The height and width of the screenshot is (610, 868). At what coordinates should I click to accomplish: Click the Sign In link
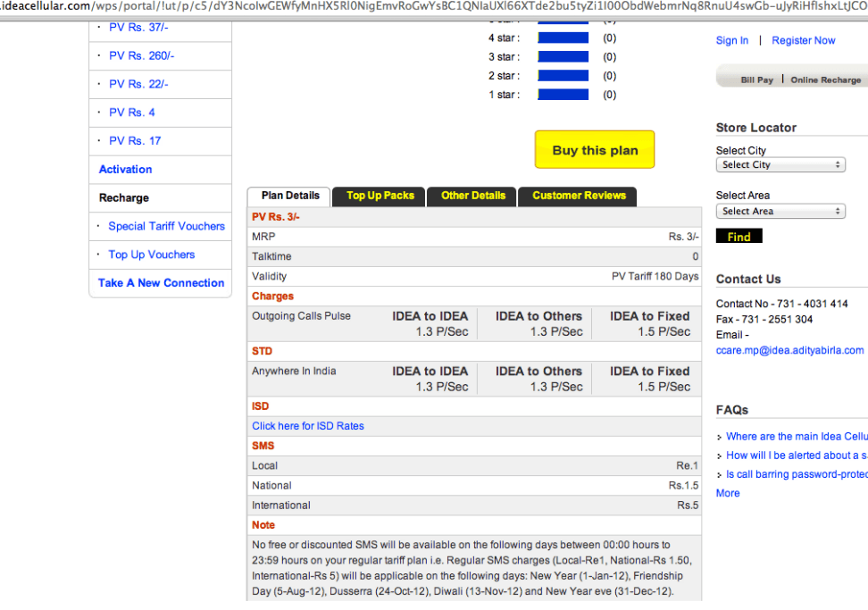click(732, 40)
